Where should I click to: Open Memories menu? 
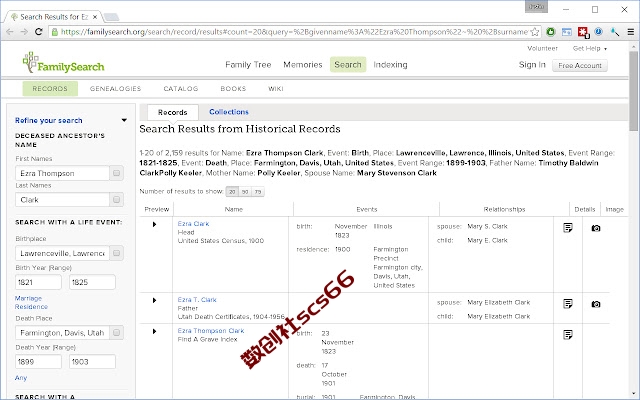point(303,64)
